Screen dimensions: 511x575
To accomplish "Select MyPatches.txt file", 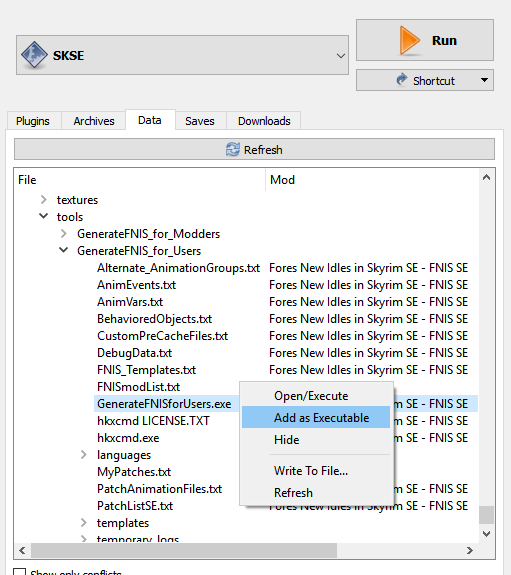I will point(134,472).
